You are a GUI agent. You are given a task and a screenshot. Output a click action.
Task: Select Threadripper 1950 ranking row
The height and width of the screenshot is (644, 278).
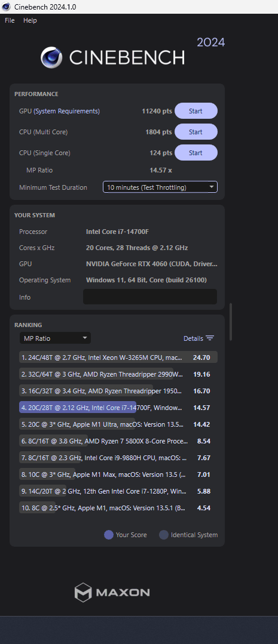click(x=118, y=390)
